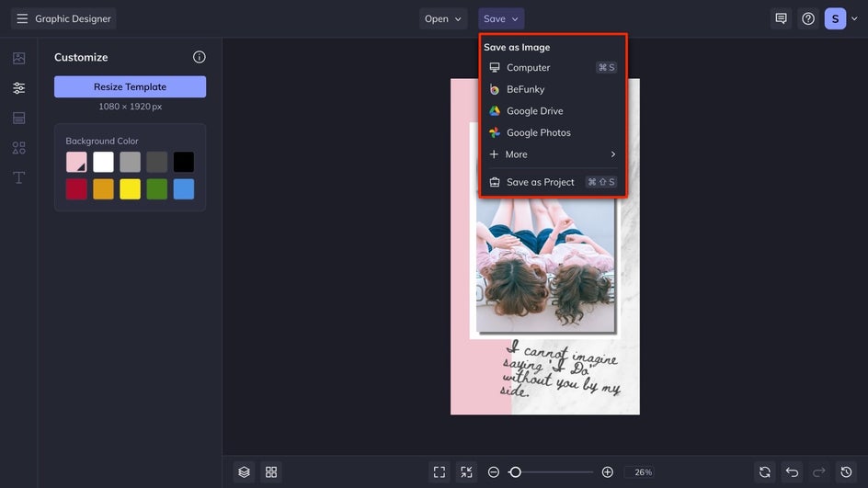868x488 pixels.
Task: Select the dark gray background color
Action: point(157,162)
